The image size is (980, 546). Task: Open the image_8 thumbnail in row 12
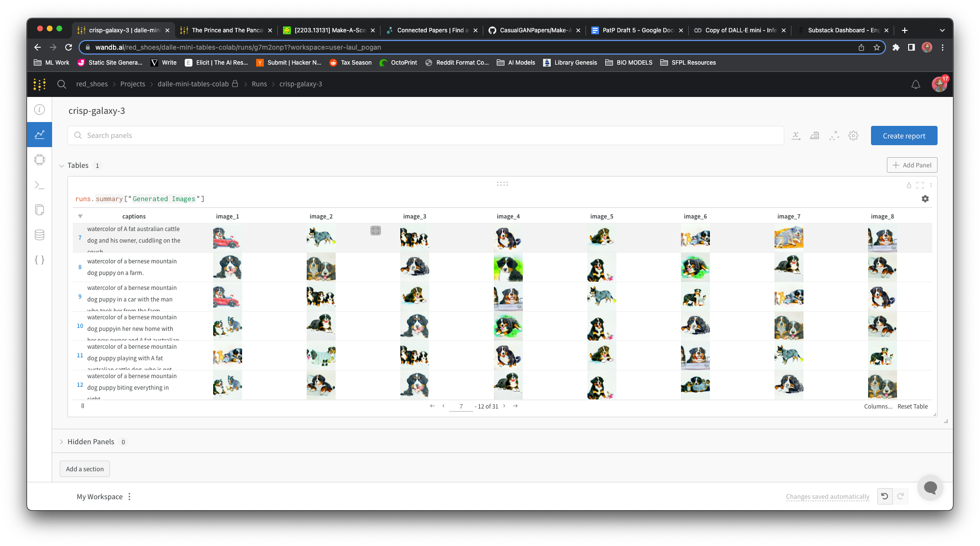(x=883, y=385)
